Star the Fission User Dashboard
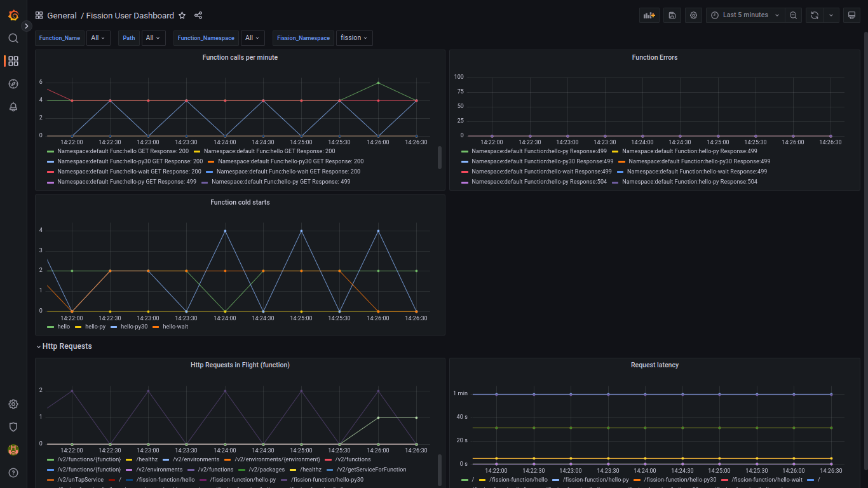Viewport: 868px width, 488px height. (x=182, y=15)
